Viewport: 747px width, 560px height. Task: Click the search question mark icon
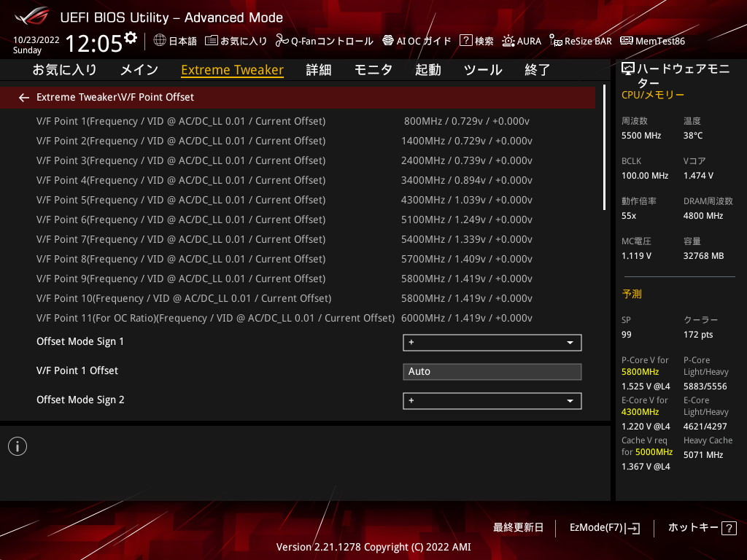(x=465, y=41)
